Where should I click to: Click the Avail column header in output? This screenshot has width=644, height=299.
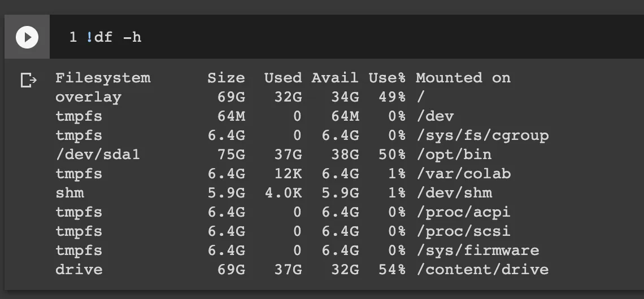pyautogui.click(x=335, y=78)
